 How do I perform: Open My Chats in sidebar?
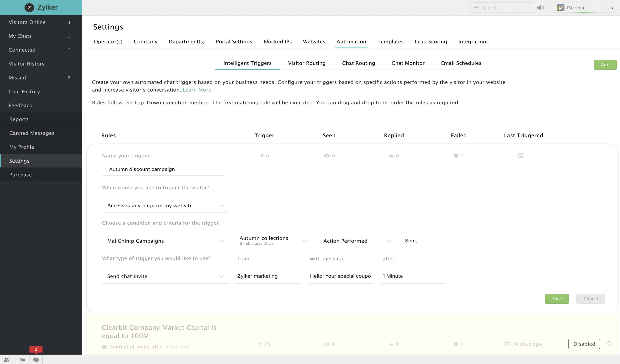41,36
